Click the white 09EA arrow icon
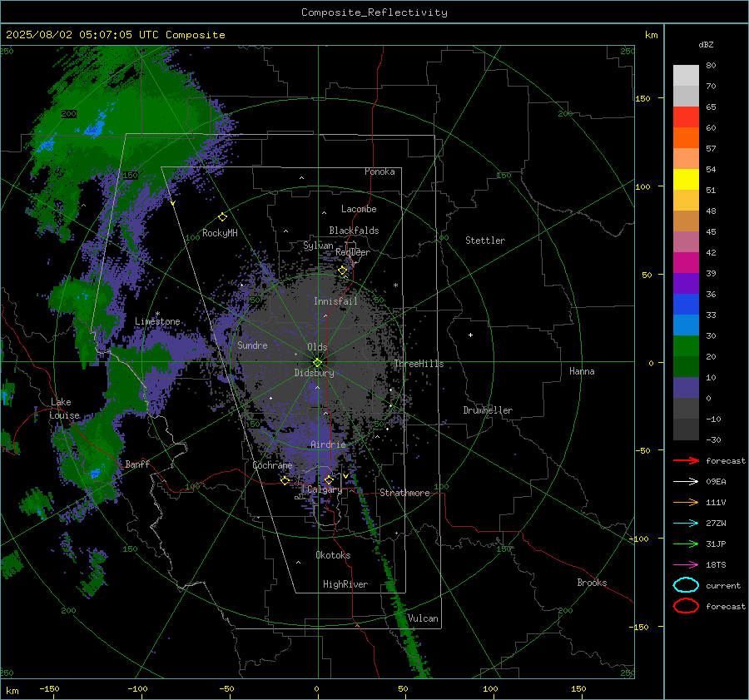Image resolution: width=749 pixels, height=700 pixels. click(686, 482)
